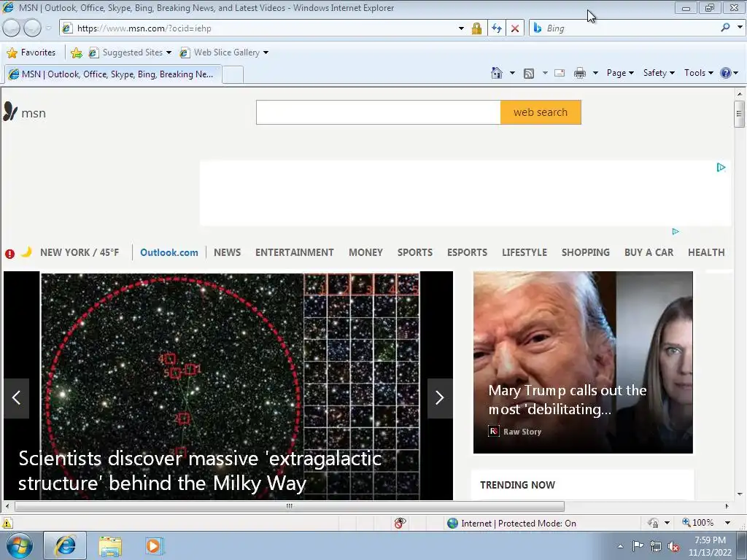Viewport: 747px width, 560px height.
Task: Click Add to Favorites bar icon
Action: point(76,52)
